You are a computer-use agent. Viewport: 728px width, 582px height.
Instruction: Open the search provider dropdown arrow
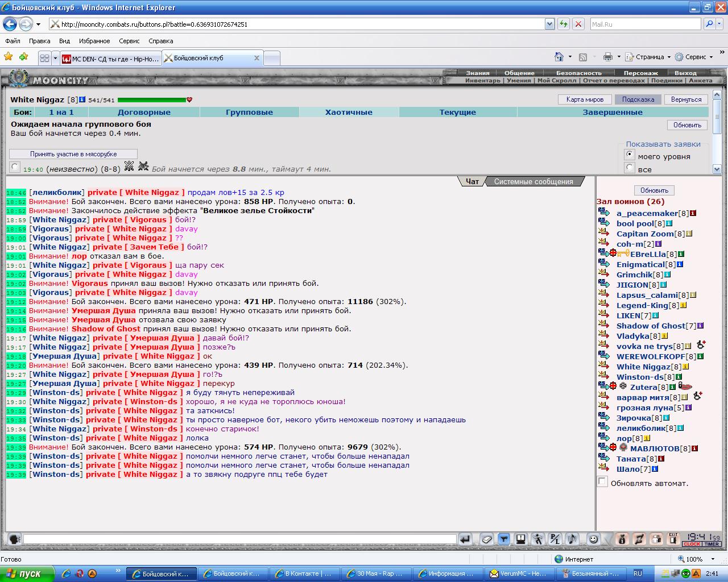pos(720,24)
